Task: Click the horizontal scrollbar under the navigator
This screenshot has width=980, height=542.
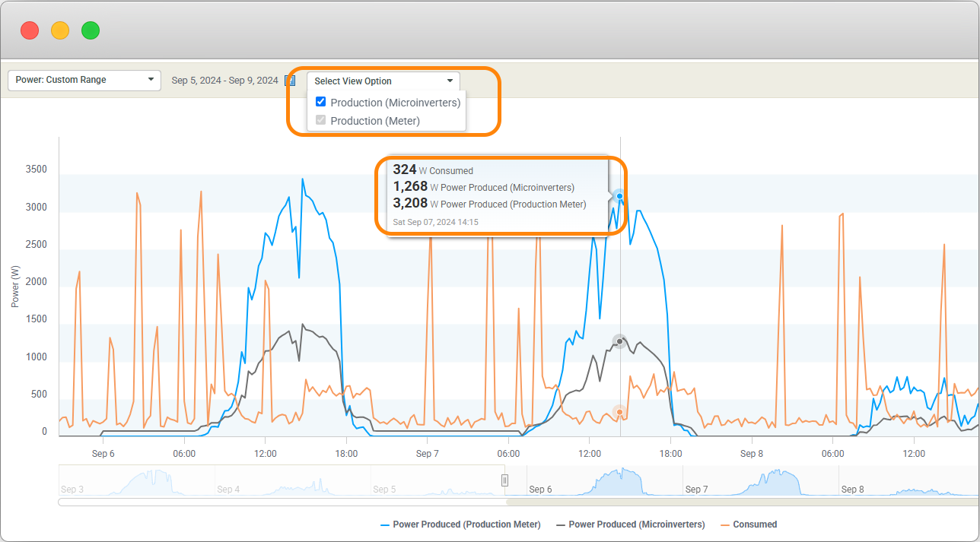Action: (x=518, y=502)
